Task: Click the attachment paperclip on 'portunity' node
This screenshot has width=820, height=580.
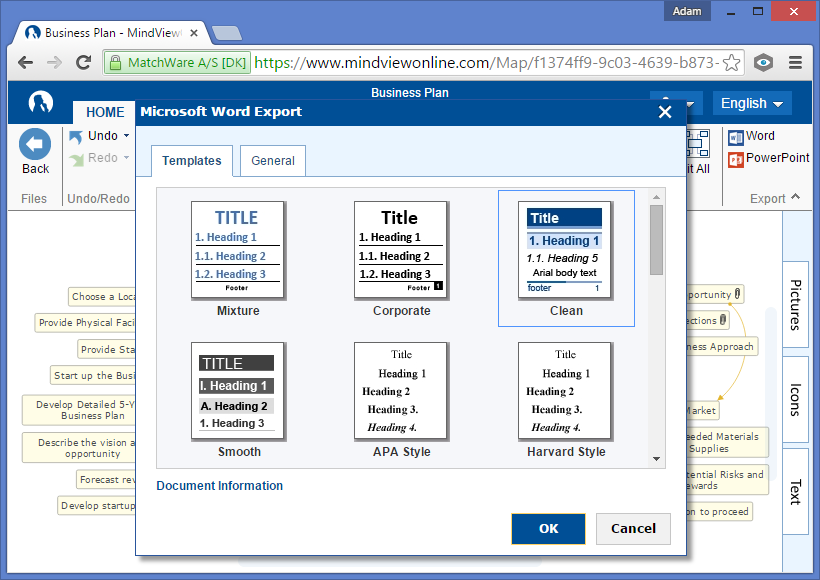Action: [737, 293]
